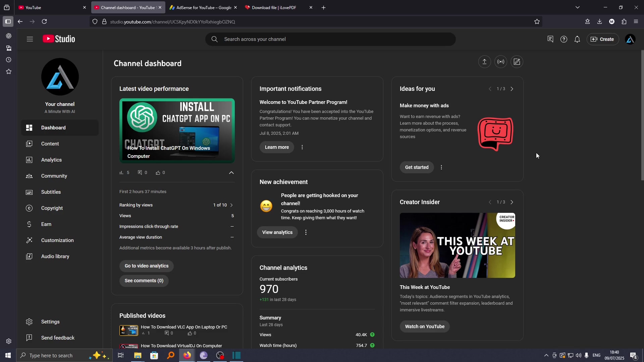Click the Go live broadcast icon
The height and width of the screenshot is (362, 644).
[x=501, y=62]
